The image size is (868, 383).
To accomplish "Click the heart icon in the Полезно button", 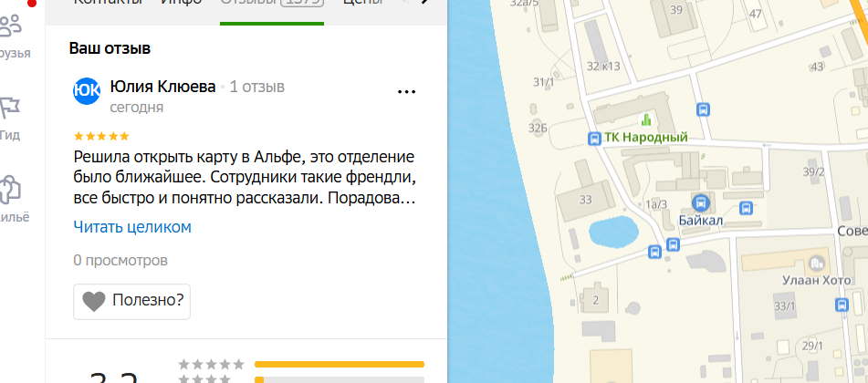I will pyautogui.click(x=93, y=302).
